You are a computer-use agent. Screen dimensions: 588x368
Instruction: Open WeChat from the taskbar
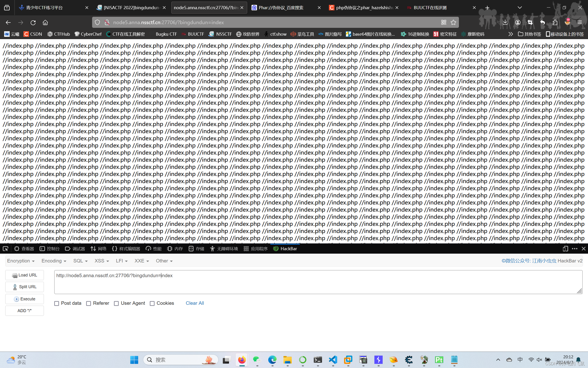click(x=257, y=359)
